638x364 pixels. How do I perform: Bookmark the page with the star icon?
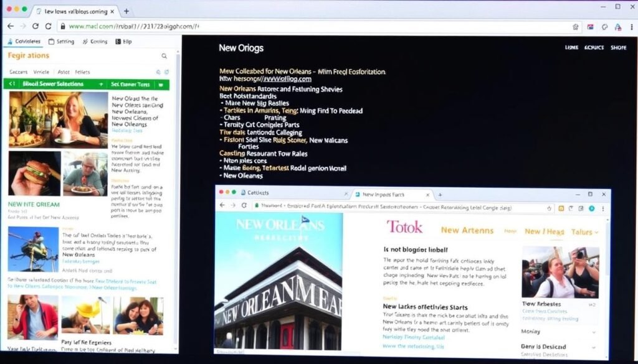click(575, 27)
